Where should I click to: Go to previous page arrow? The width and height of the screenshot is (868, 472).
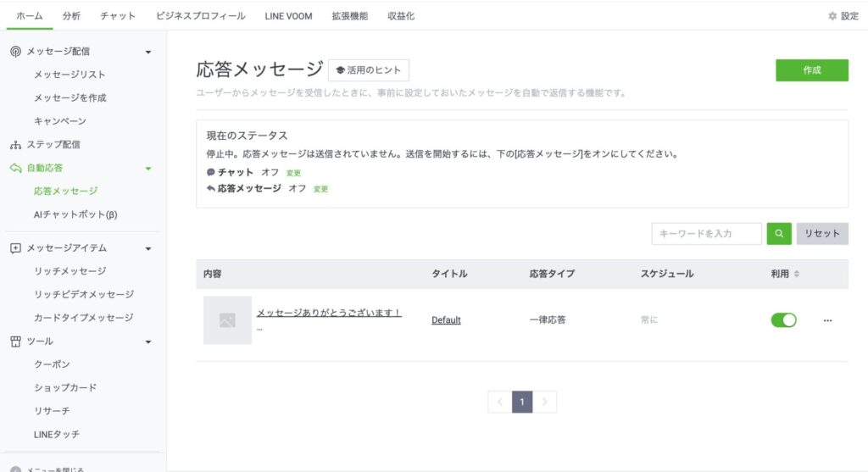500,403
